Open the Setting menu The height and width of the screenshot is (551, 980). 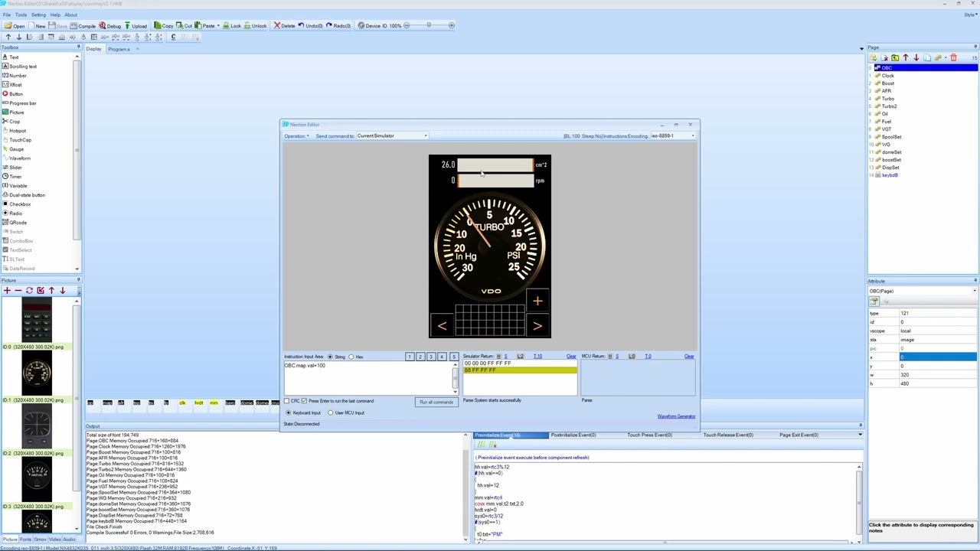click(38, 15)
